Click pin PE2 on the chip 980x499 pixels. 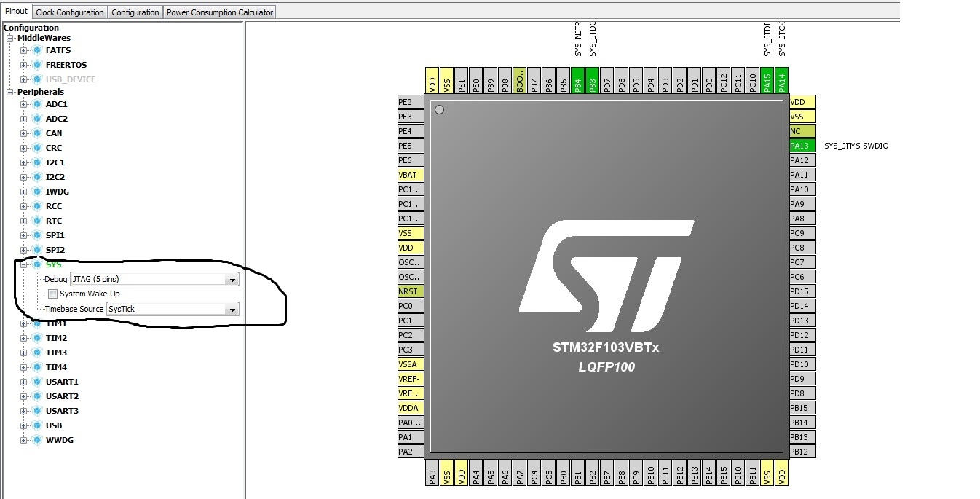click(410, 102)
